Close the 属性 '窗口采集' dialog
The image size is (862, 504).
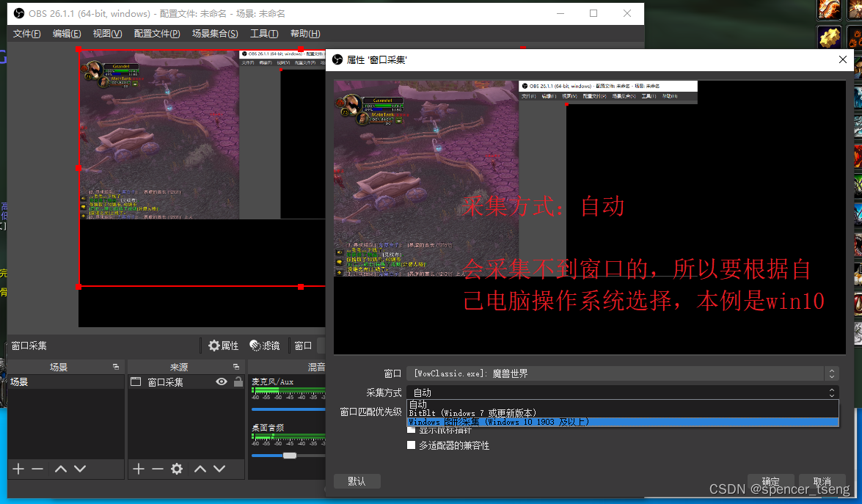point(842,59)
